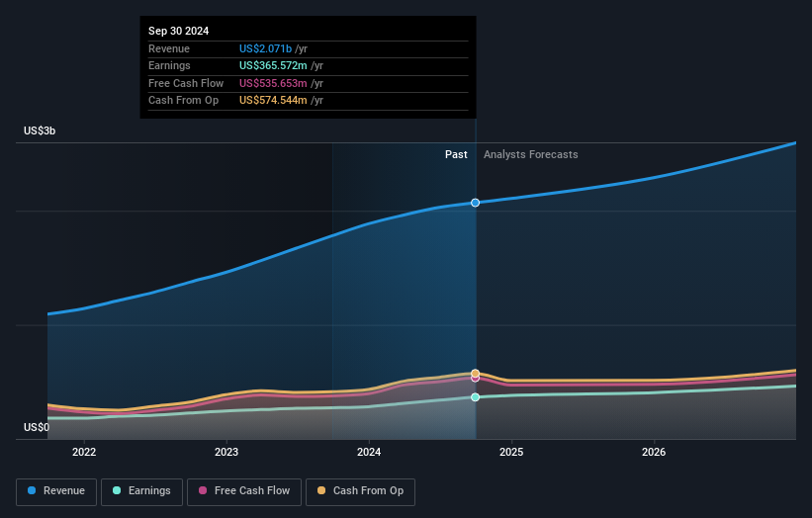Click the US$365.572m earnings value

[x=273, y=65]
